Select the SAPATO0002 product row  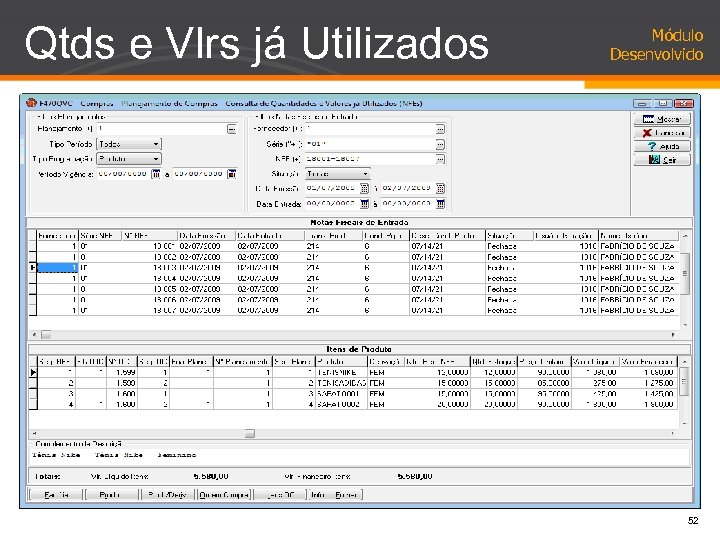(x=353, y=405)
